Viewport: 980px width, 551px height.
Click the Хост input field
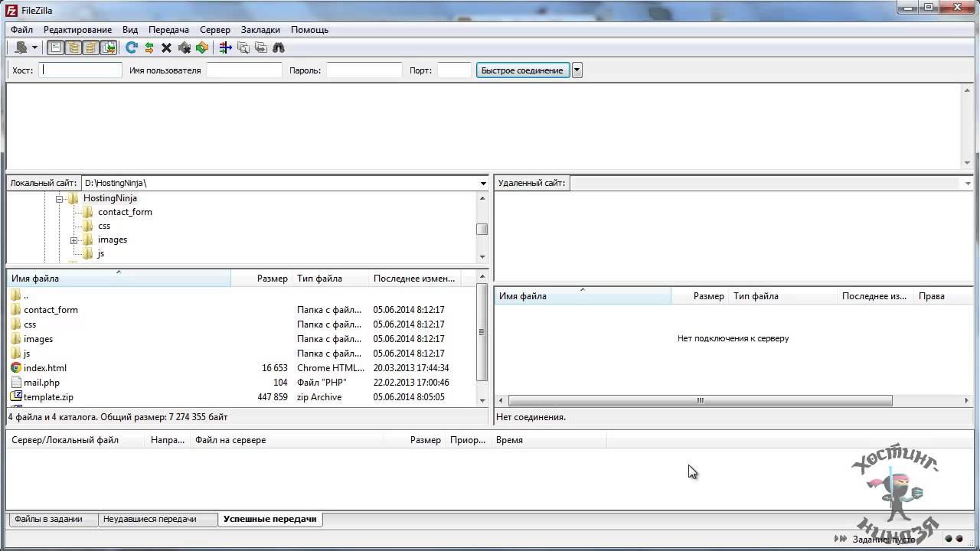point(80,70)
